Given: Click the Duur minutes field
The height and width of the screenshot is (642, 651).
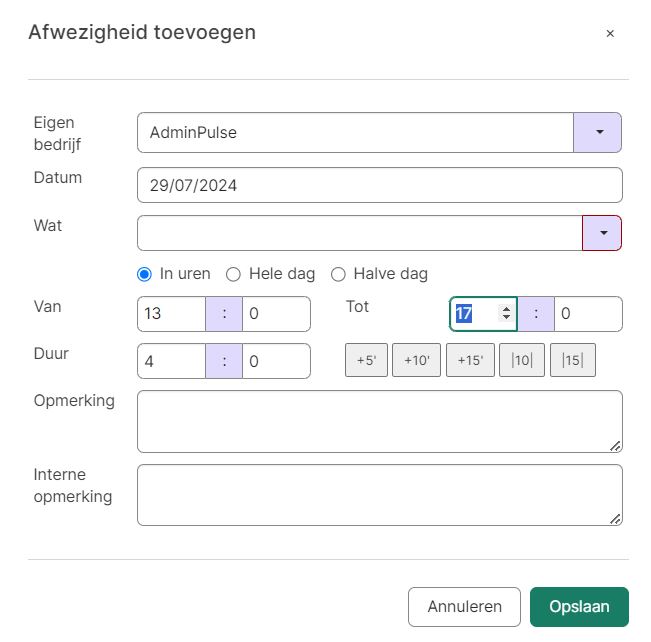Looking at the screenshot, I should 276,361.
